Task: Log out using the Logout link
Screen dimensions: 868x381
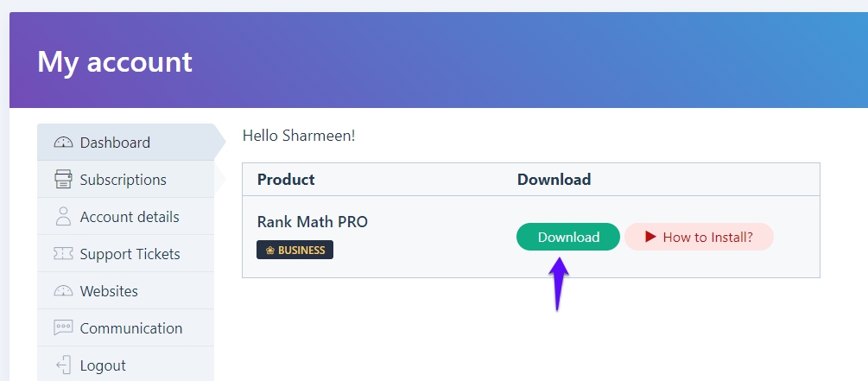Action: tap(103, 365)
